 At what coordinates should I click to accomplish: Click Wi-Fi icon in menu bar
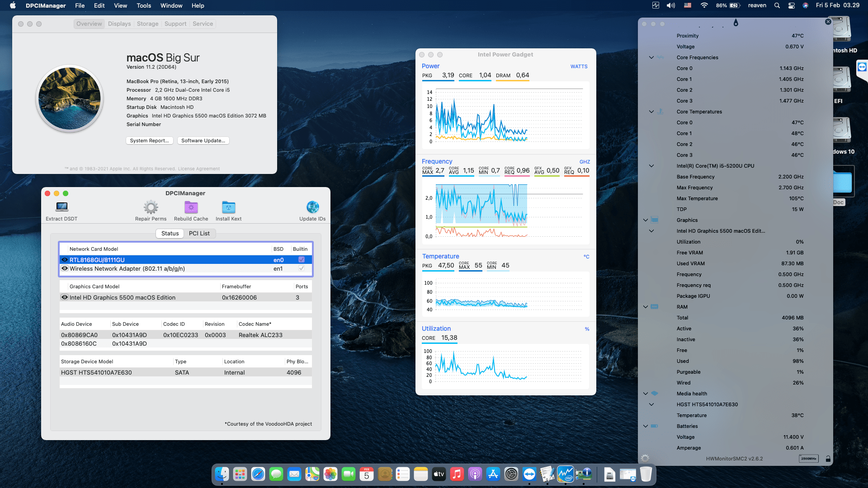coord(704,5)
